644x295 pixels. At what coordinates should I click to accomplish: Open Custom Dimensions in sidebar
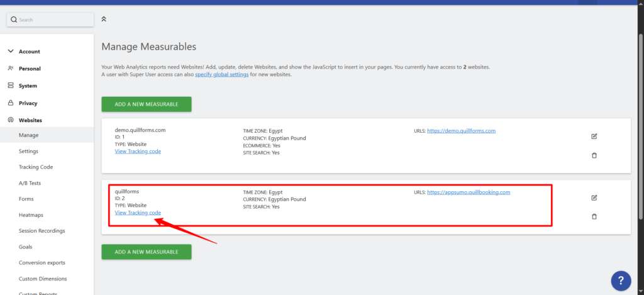(x=43, y=279)
